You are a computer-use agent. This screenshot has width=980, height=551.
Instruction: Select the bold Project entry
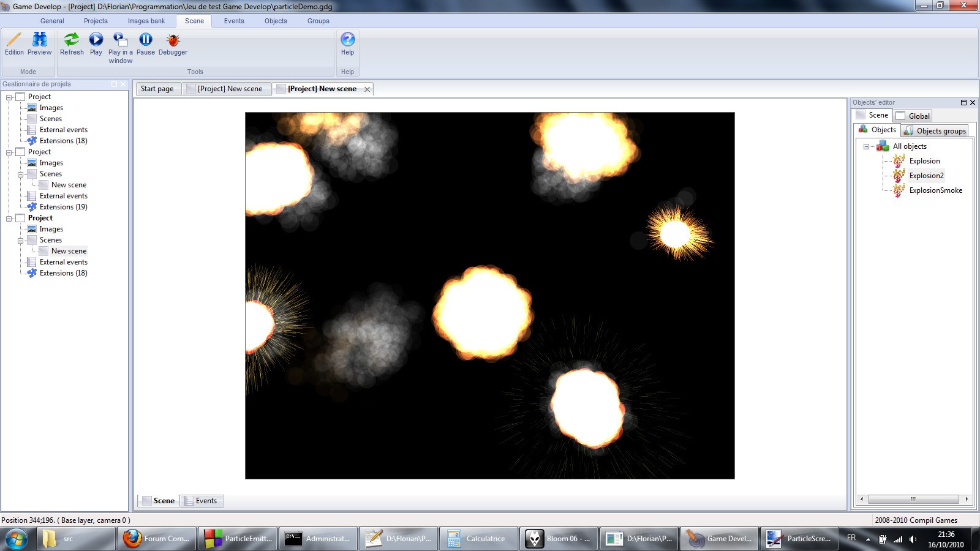40,218
